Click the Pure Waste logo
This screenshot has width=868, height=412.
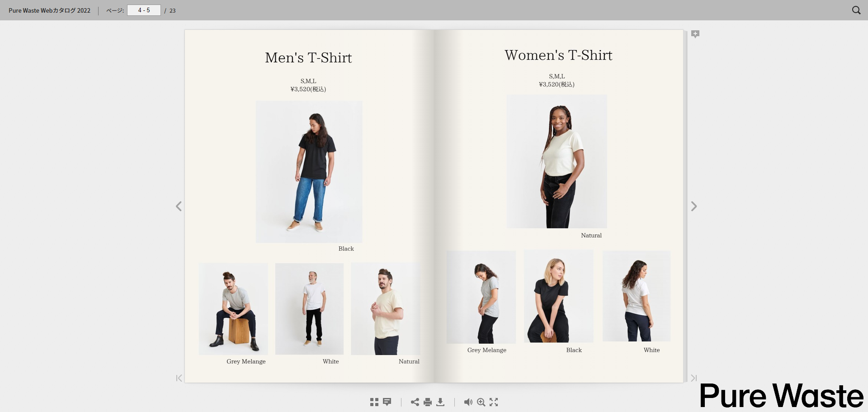tap(781, 396)
